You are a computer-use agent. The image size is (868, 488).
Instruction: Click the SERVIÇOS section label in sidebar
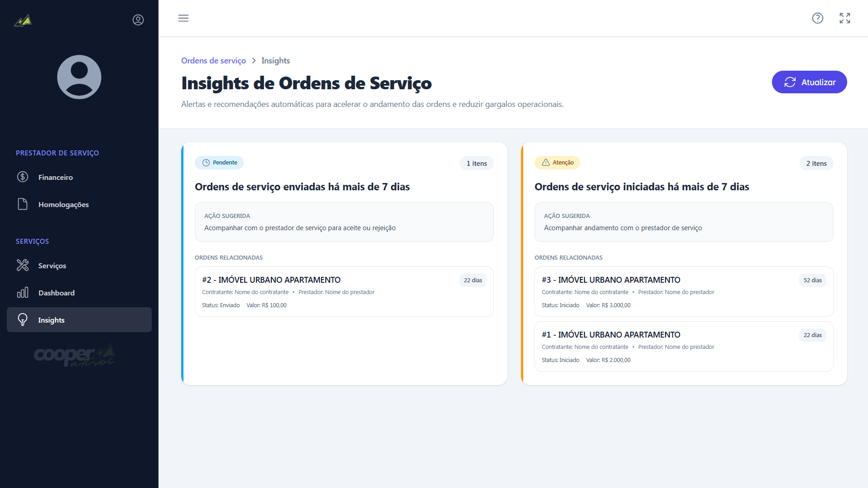click(32, 242)
